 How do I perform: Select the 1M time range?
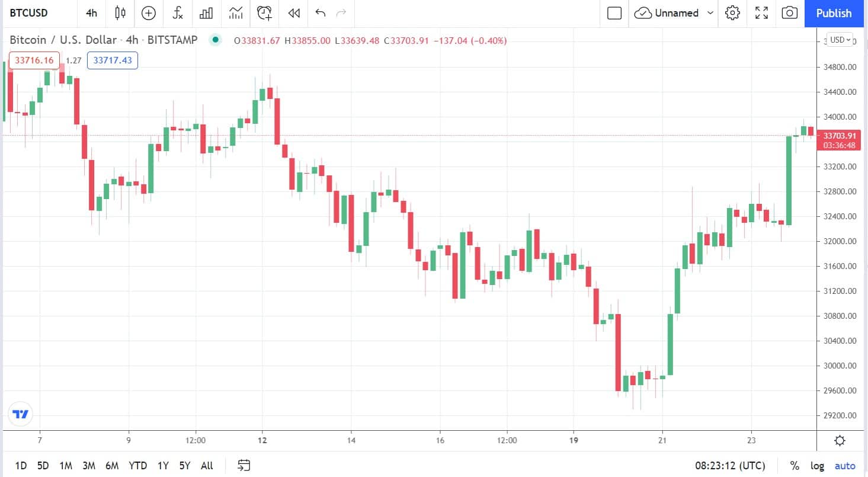(64, 466)
